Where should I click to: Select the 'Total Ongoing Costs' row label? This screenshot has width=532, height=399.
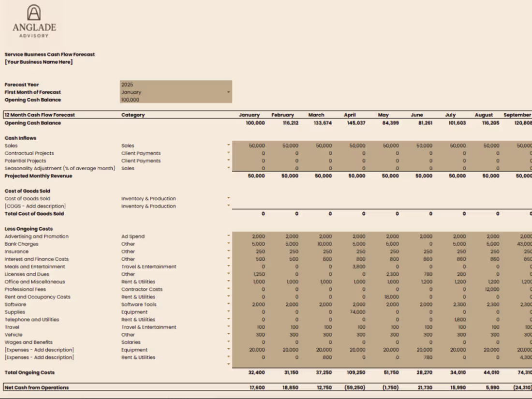[30, 372]
